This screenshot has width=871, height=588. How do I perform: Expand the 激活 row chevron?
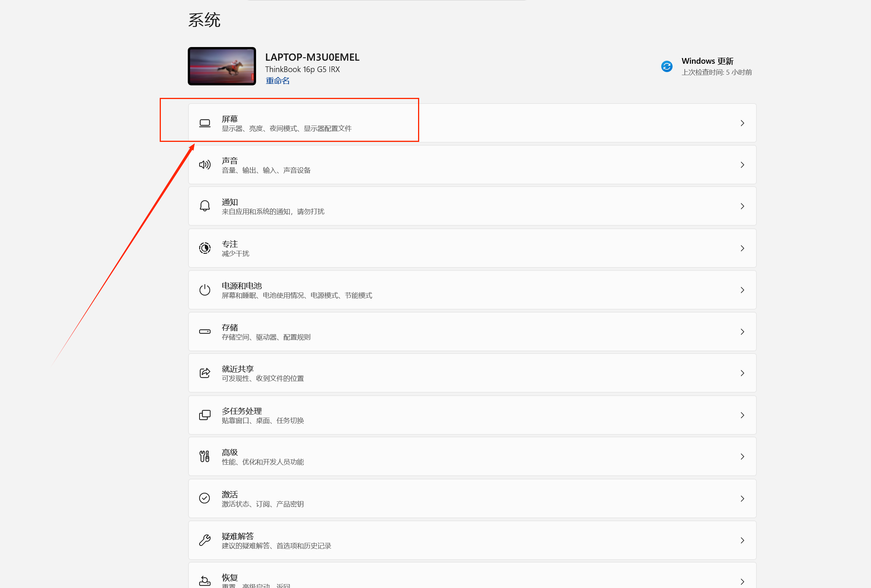pos(742,498)
